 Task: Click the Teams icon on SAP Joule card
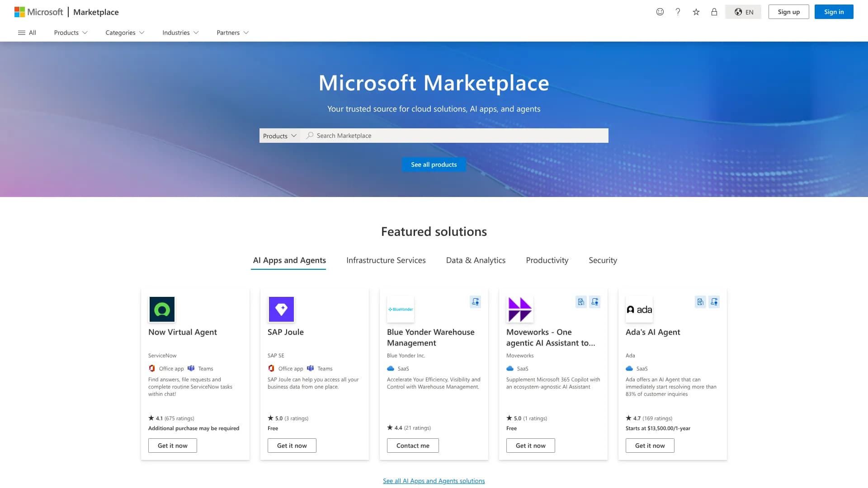tap(311, 368)
